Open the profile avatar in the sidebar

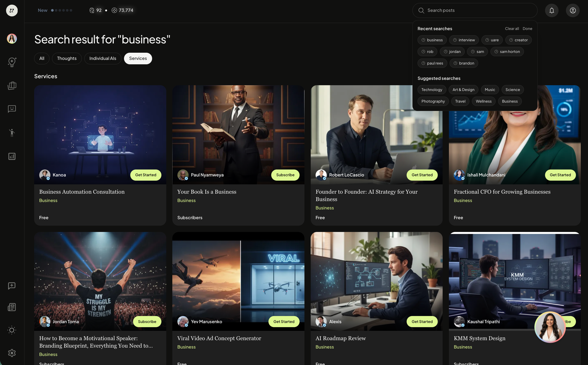click(12, 39)
